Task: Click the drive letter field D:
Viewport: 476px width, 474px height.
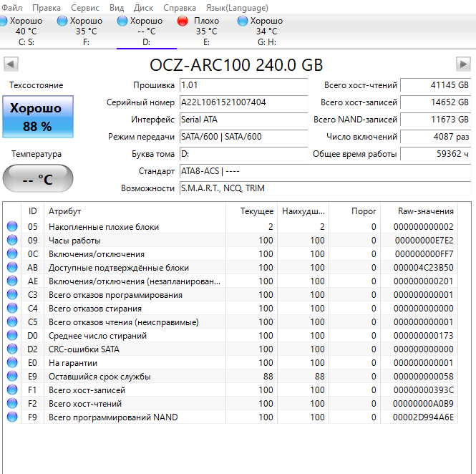Action: coord(244,154)
